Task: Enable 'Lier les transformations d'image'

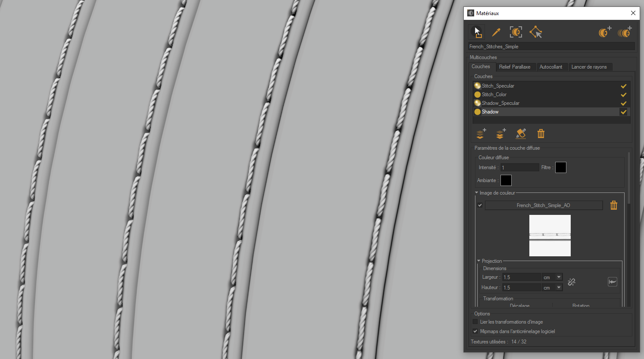Action: 475,321
